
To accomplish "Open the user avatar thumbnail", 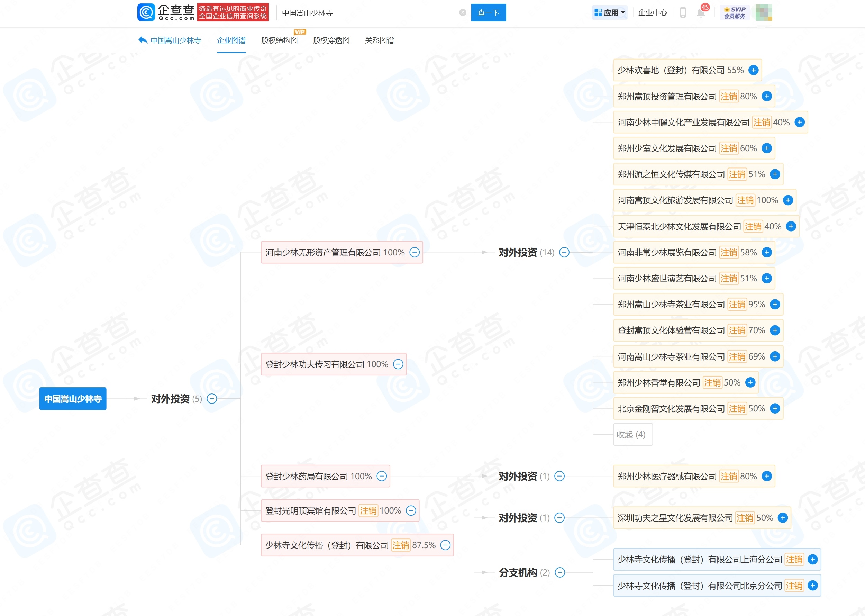I will (763, 12).
